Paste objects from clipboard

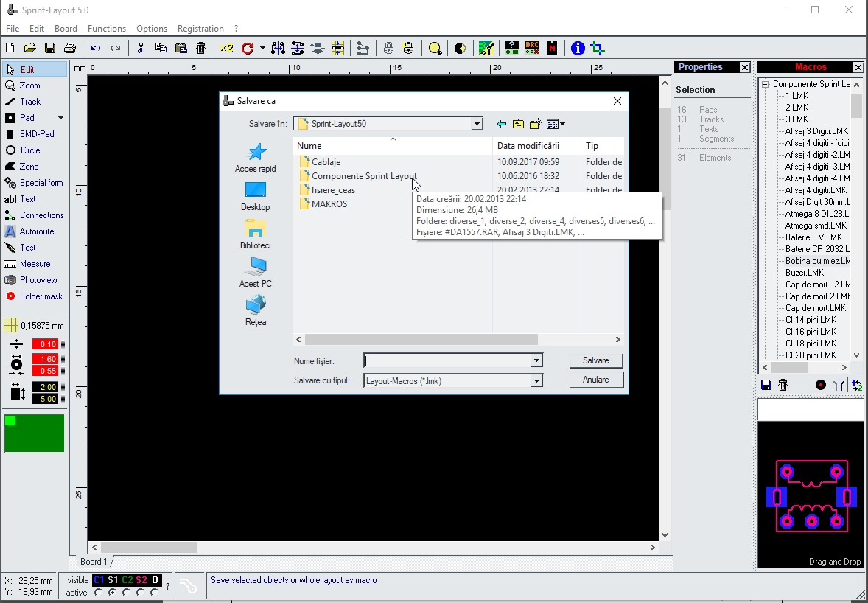click(x=181, y=48)
